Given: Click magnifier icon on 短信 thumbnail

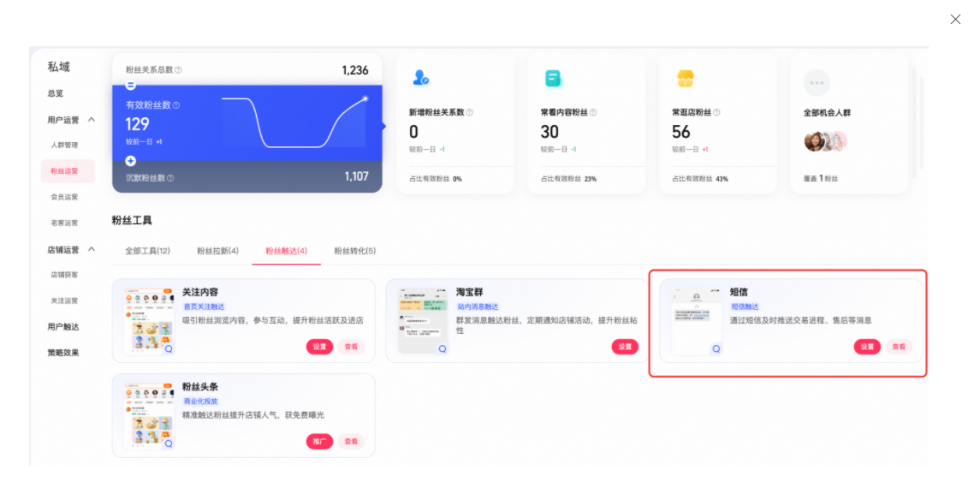Looking at the screenshot, I should coord(716,350).
